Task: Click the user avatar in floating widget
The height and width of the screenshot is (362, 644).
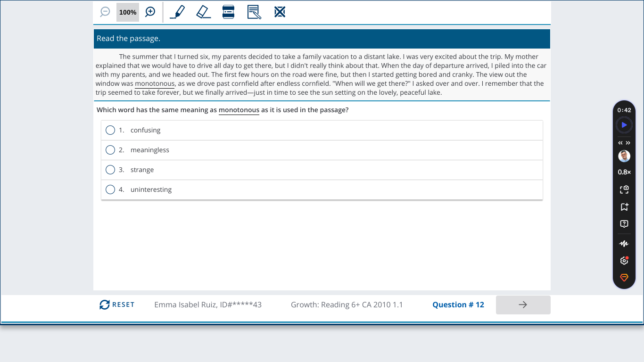Action: 624,156
